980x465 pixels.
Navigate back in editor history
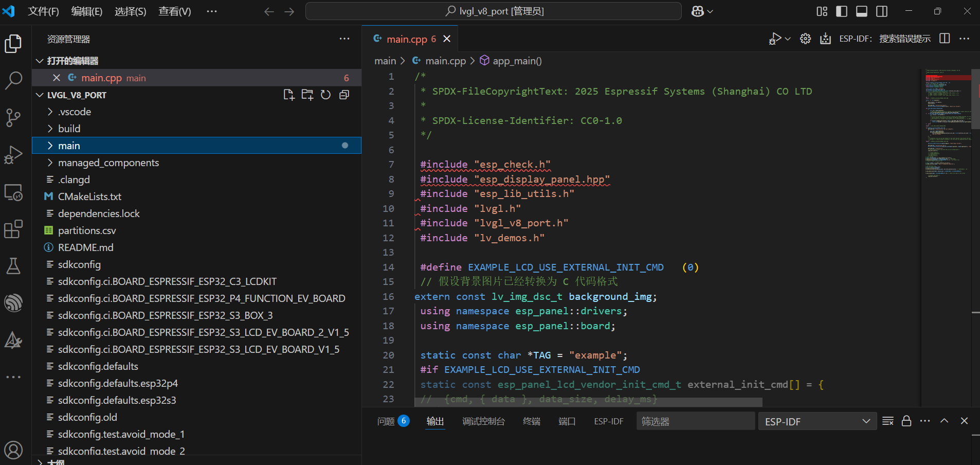269,11
